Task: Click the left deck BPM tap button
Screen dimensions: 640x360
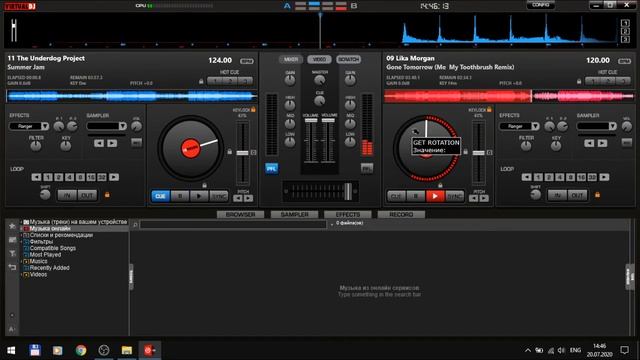Action: pos(247,61)
